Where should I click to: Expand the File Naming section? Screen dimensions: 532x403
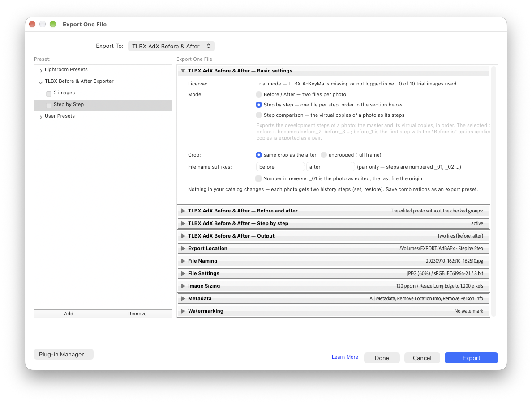point(183,261)
